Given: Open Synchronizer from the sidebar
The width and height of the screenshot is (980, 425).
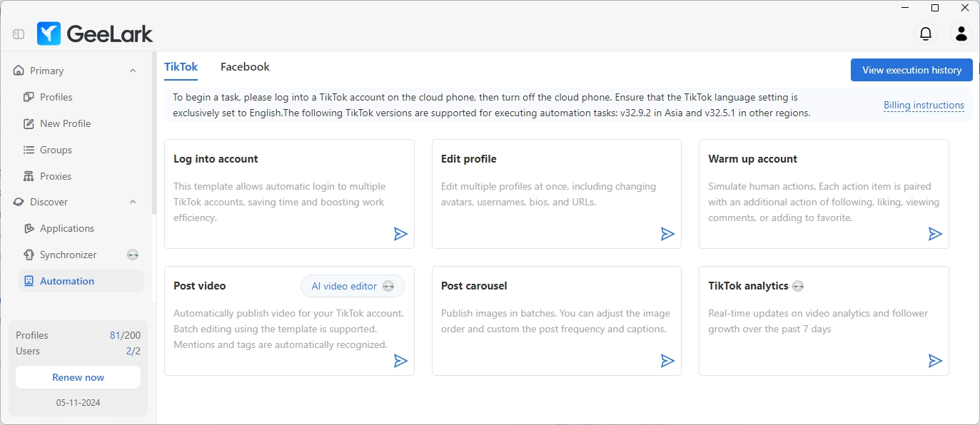Looking at the screenshot, I should pos(68,255).
